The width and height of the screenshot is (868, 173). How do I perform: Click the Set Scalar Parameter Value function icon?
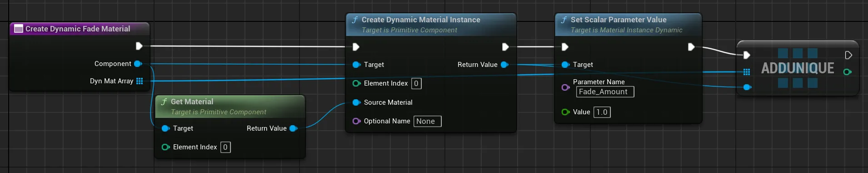click(x=564, y=20)
